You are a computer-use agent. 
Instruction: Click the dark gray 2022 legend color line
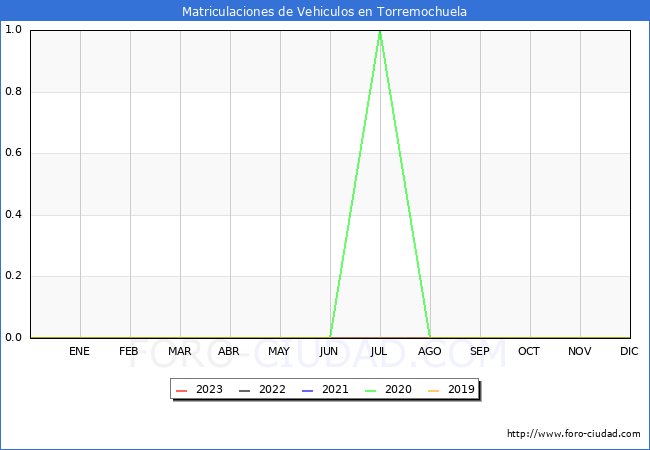[245, 391]
